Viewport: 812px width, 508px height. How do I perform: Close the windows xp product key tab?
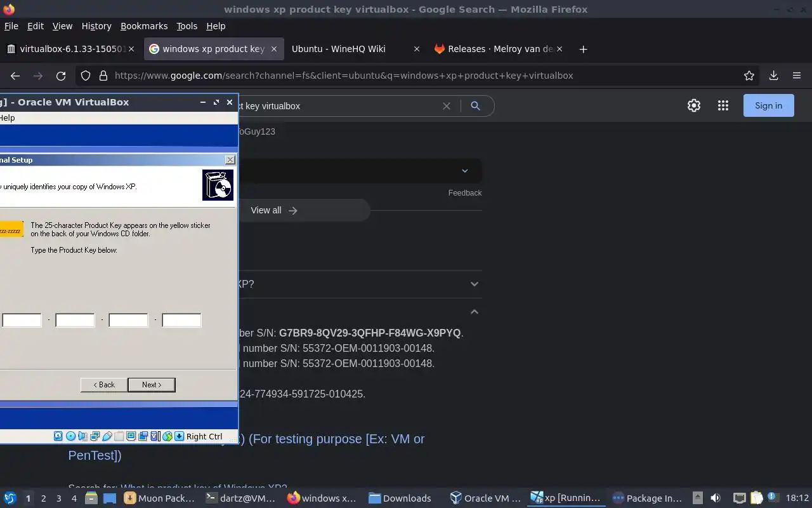click(x=274, y=49)
